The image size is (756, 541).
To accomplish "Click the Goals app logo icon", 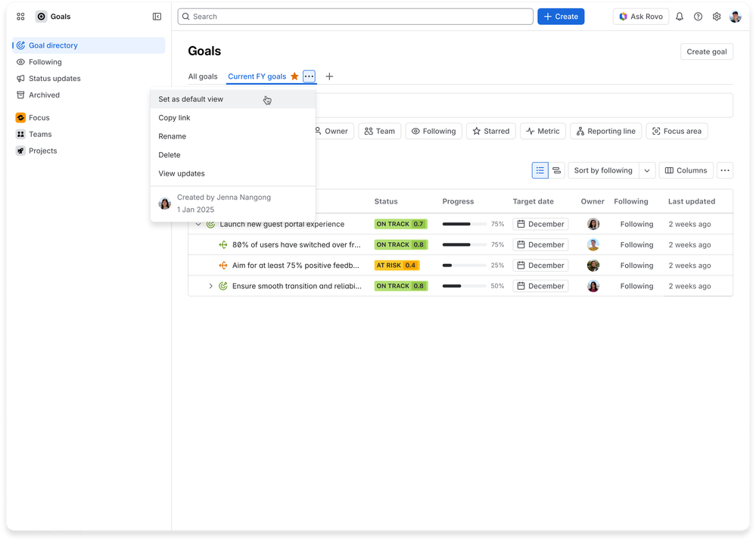I will click(42, 17).
